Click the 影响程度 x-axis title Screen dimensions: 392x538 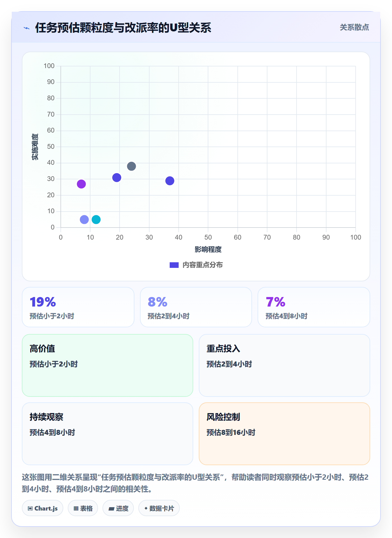pos(208,249)
